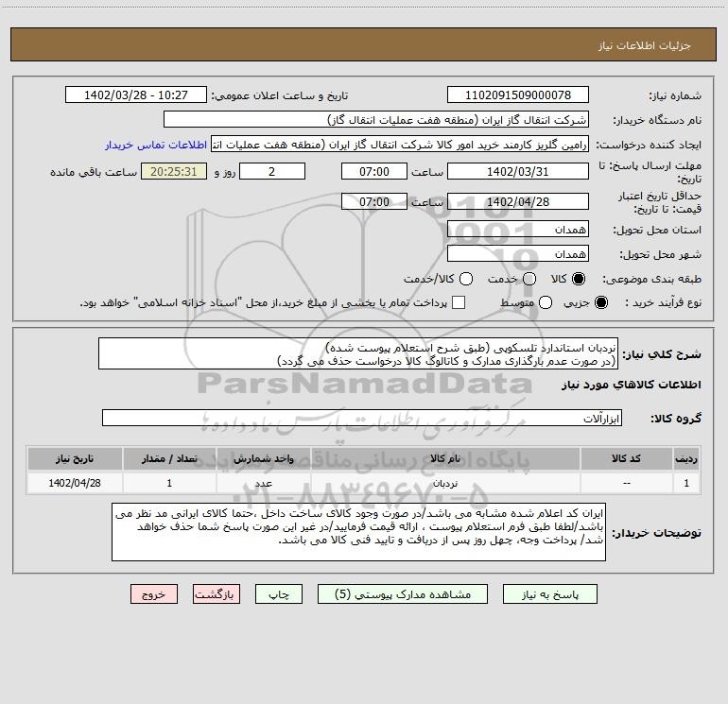Click the بازگشت back button
Image resolution: width=728 pixels, height=704 pixels.
pyautogui.click(x=217, y=594)
